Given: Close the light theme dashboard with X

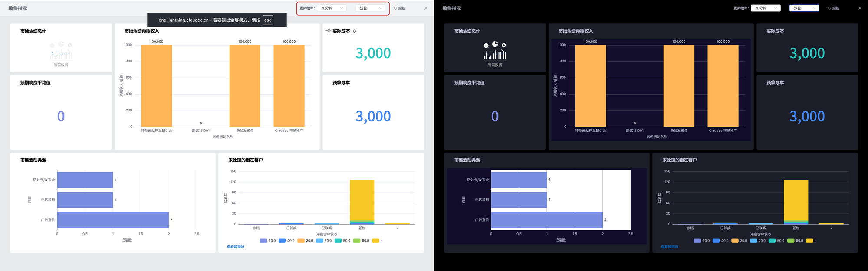Looking at the screenshot, I should (426, 8).
